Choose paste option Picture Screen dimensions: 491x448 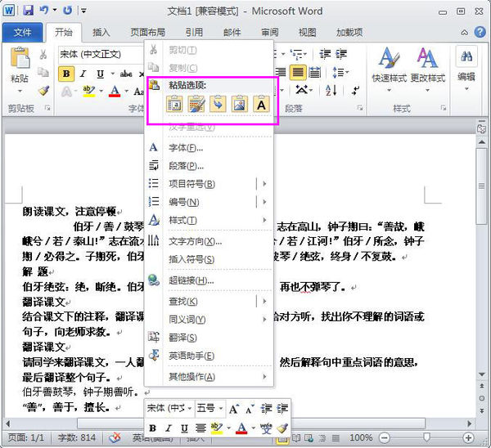[240, 104]
